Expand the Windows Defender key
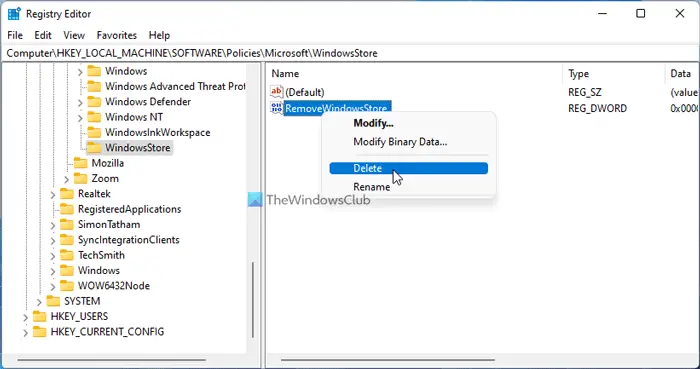Viewport: 700px width, 369px height. 80,102
